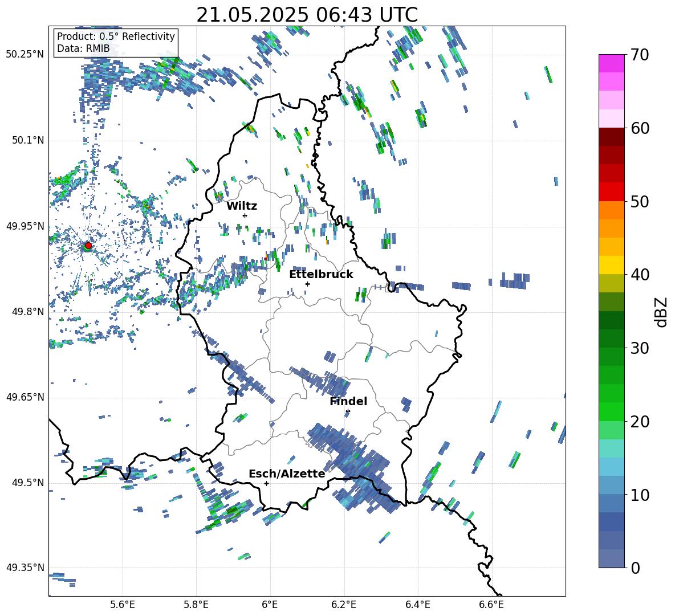Click the 5.8°E longitude label
Image resolution: width=675 pixels, height=616 pixels.
click(x=196, y=605)
